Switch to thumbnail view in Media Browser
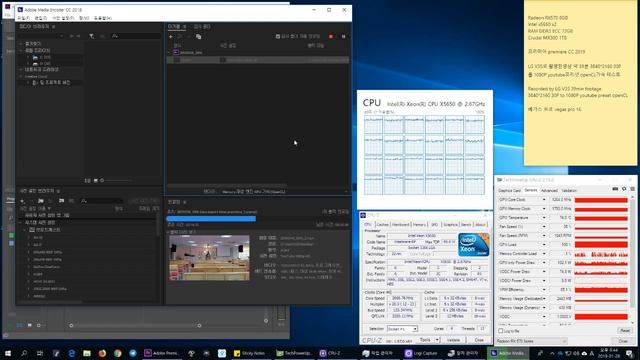 point(96,180)
